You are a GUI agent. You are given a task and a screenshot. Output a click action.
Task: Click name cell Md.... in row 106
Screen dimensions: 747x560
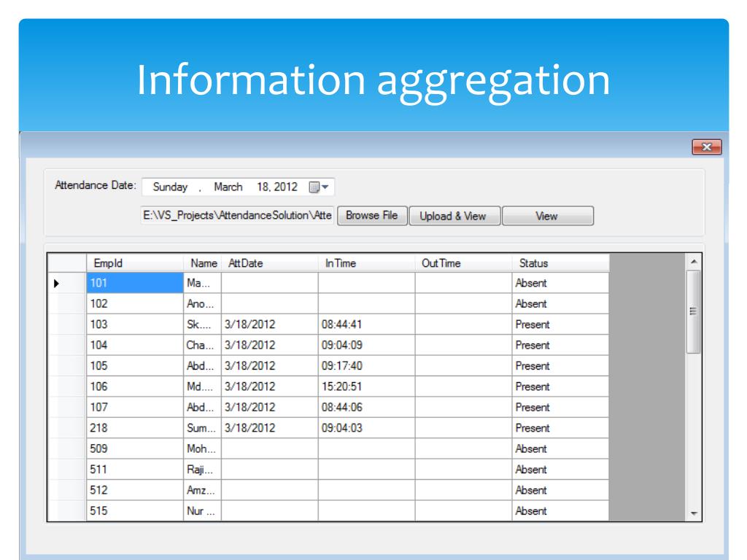point(203,386)
